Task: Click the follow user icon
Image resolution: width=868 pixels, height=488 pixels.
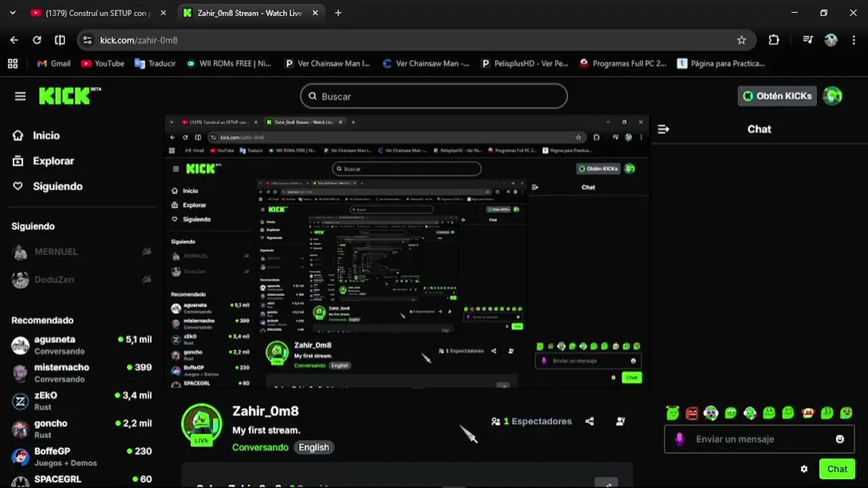Action: (x=620, y=421)
